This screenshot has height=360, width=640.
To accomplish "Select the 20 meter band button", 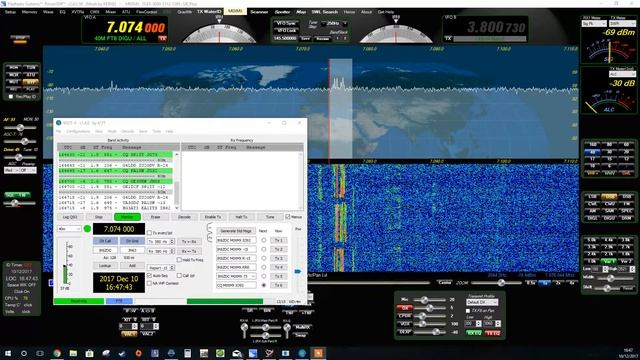I will click(x=626, y=152).
